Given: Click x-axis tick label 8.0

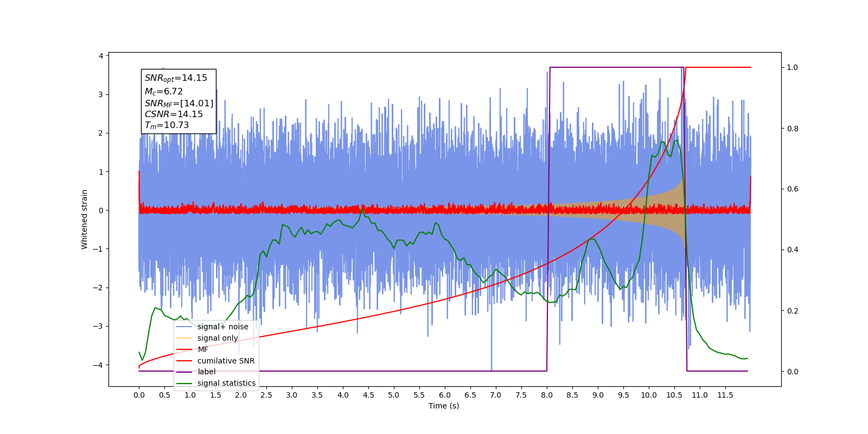Looking at the screenshot, I should (547, 395).
